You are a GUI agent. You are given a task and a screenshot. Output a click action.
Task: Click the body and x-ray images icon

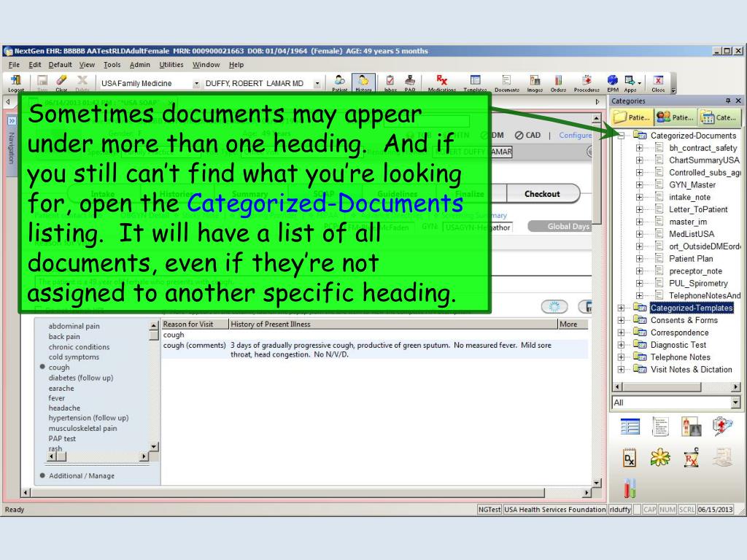(x=692, y=426)
